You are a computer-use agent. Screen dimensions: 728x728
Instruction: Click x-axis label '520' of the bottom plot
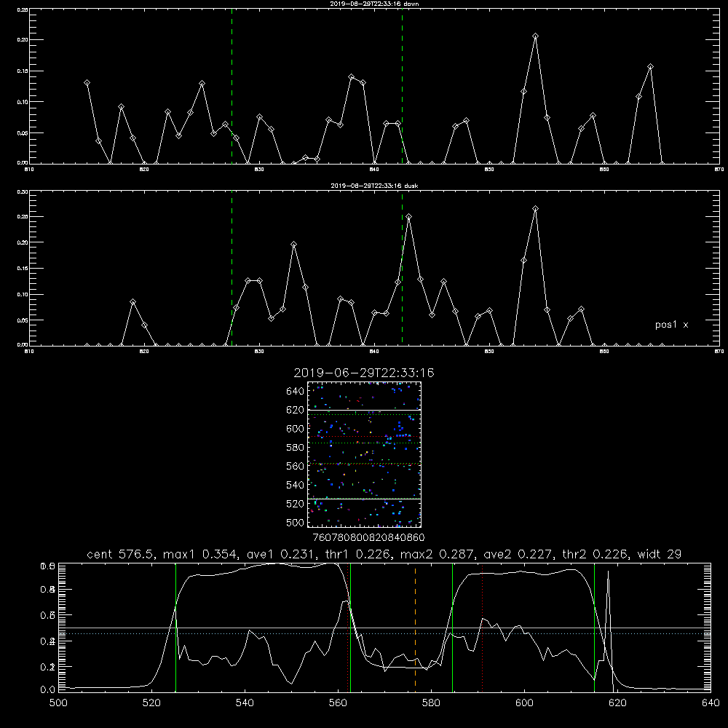[151, 703]
